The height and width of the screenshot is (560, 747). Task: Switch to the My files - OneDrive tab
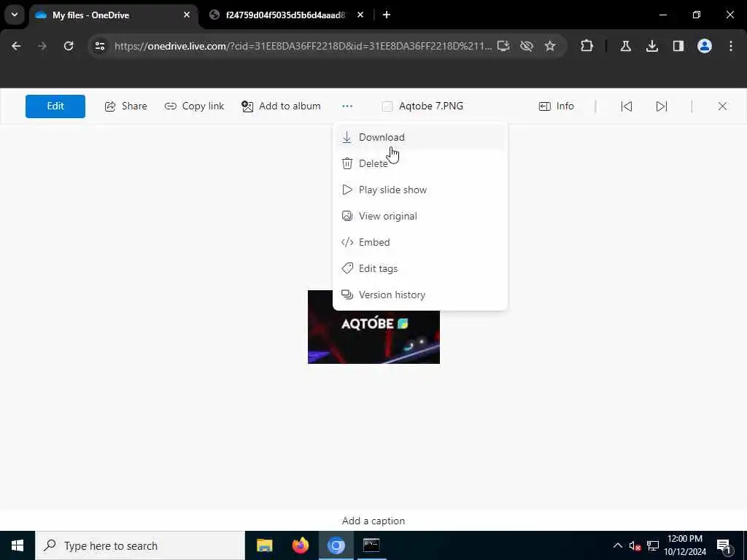point(113,15)
